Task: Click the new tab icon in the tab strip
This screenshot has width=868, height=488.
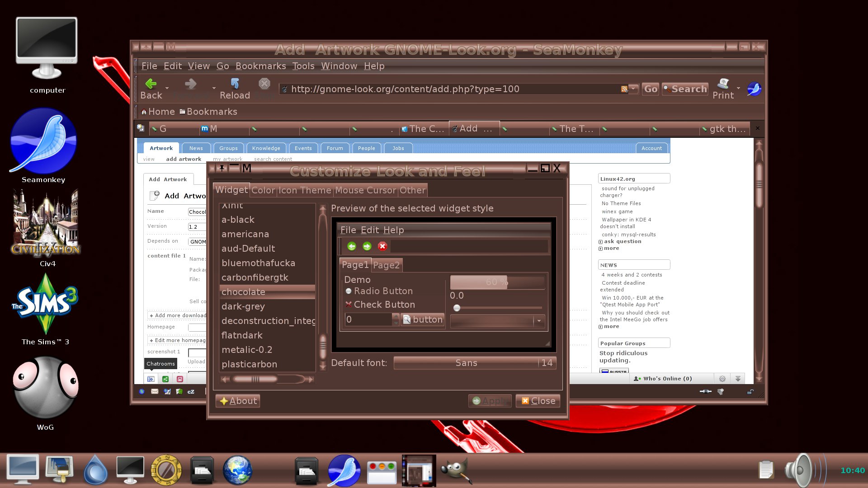Action: (x=141, y=128)
